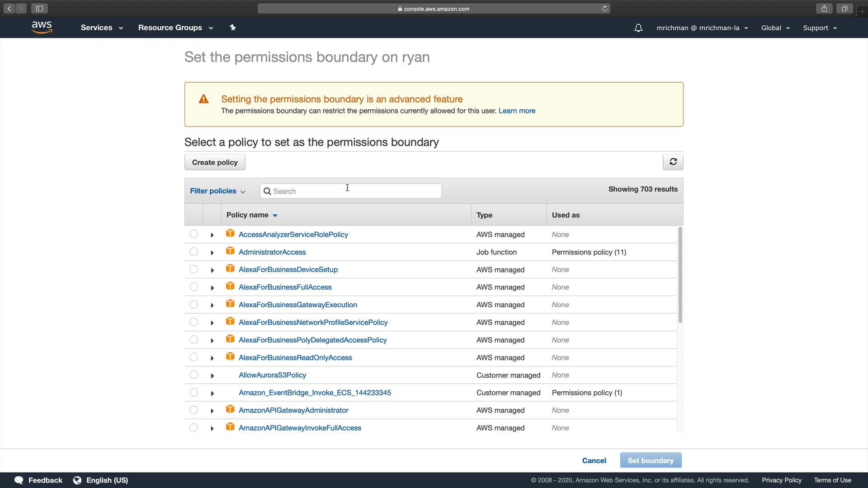The image size is (868, 488).
Task: Select the AllowAuroraS3Policy radio button
Action: click(193, 375)
